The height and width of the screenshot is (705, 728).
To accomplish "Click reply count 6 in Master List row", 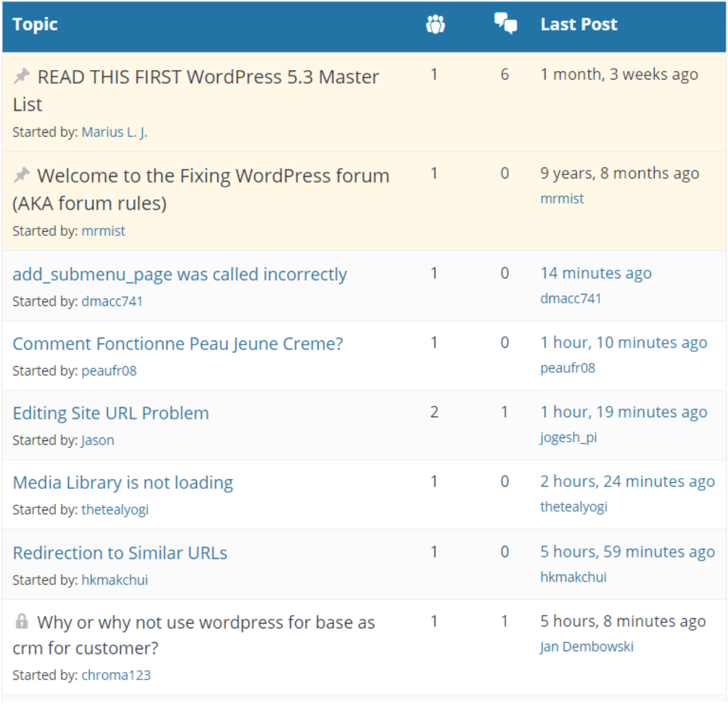I will coord(505,74).
